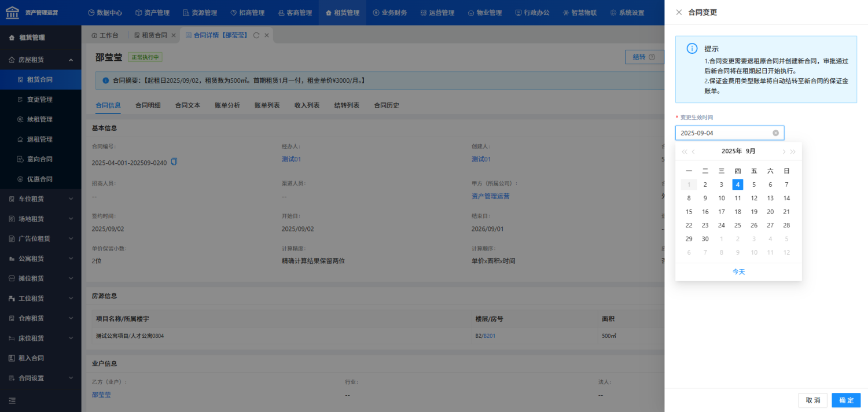The image size is (868, 412).
Task: Clear the 变更生效时间 date field
Action: coord(776,133)
